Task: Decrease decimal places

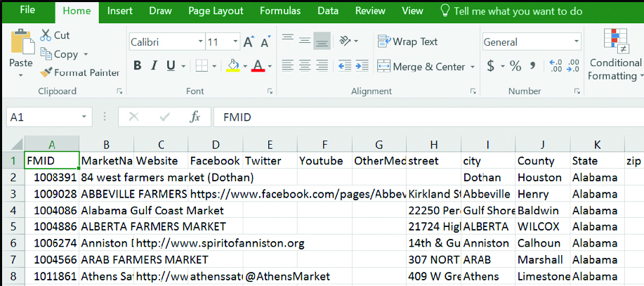Action: [572, 66]
